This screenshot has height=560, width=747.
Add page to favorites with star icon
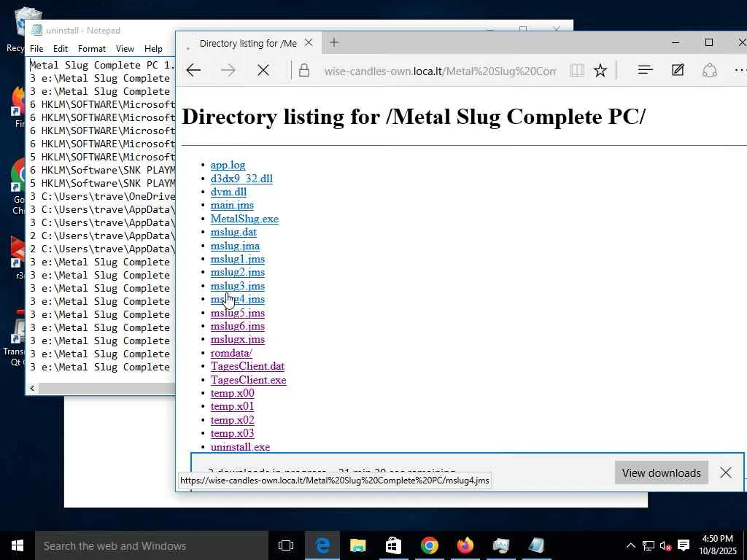[600, 71]
